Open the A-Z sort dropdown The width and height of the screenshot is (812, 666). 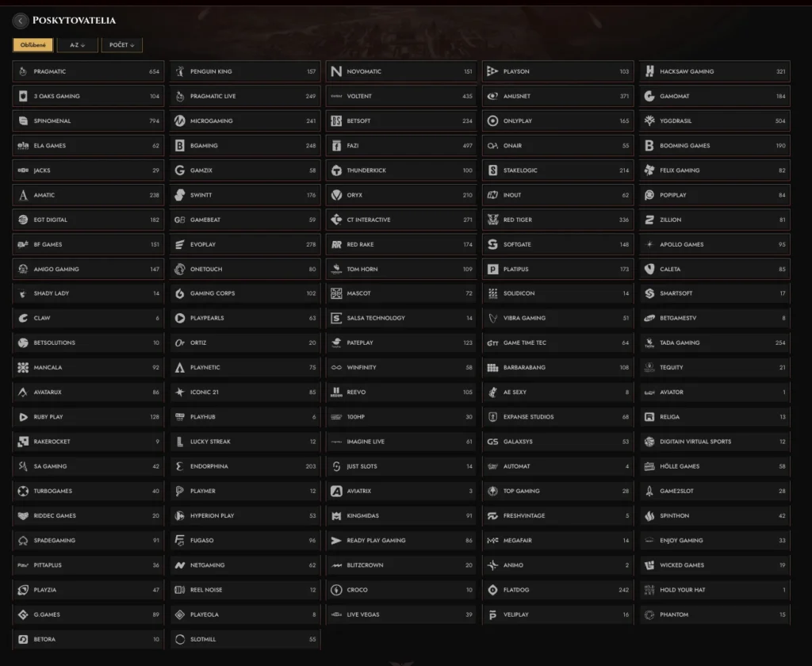tap(77, 45)
